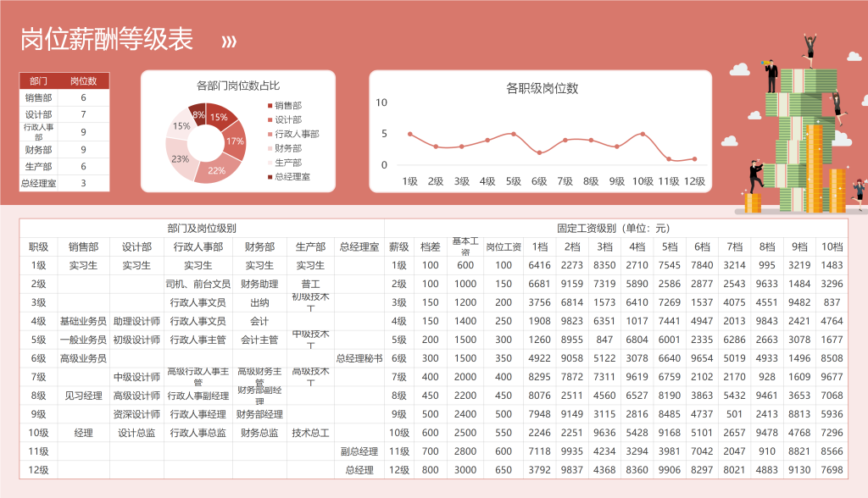This screenshot has height=498, width=868.
Task: Click the 基本工资 column header
Action: pyautogui.click(x=465, y=246)
